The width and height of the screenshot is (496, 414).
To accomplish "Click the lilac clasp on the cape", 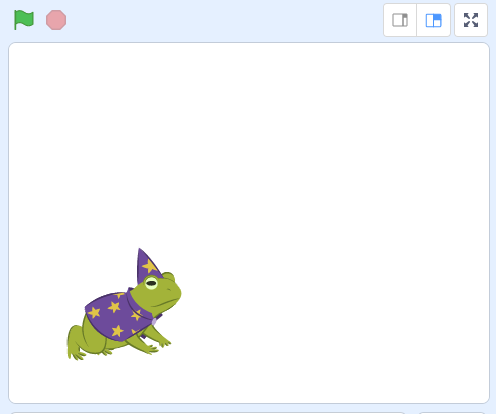I will pyautogui.click(x=154, y=322).
